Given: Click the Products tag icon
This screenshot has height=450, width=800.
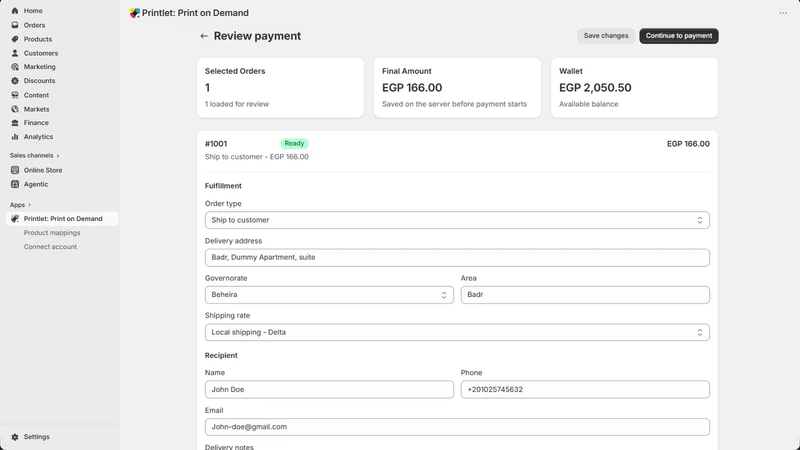Looking at the screenshot, I should 15,39.
